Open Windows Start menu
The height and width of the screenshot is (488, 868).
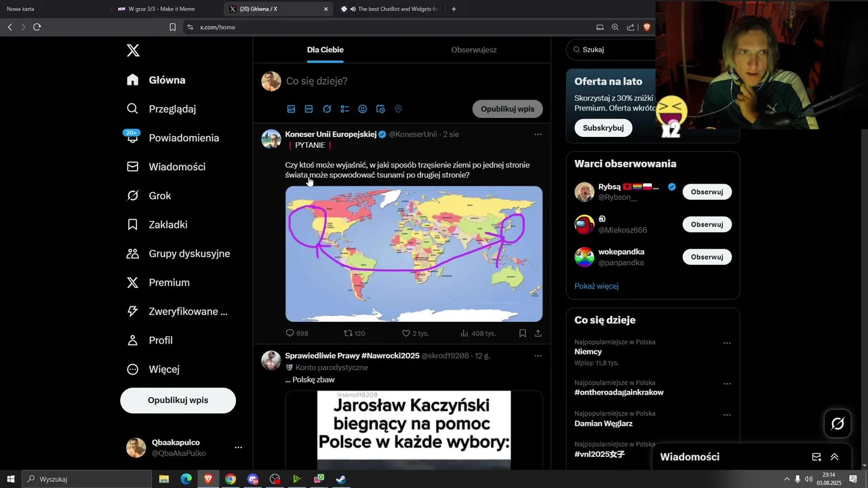(x=11, y=479)
